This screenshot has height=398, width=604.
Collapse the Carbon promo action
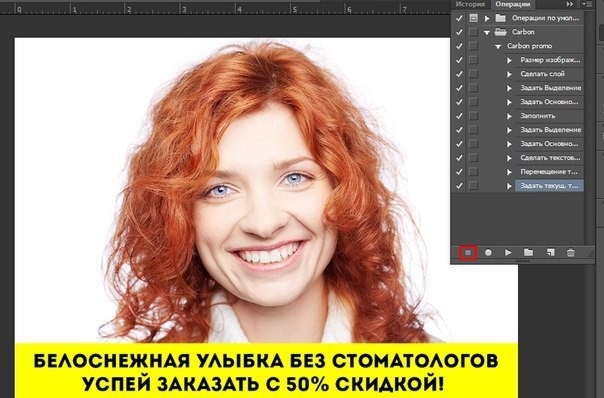coord(498,47)
